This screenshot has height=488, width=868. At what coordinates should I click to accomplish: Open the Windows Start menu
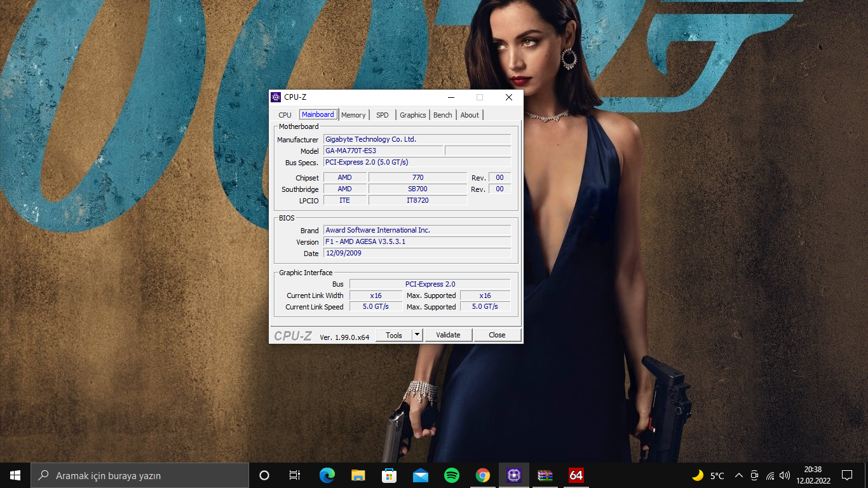15,475
